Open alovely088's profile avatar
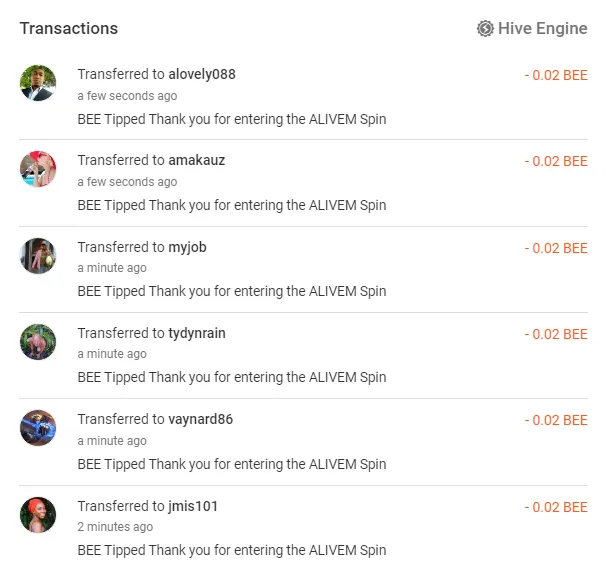Image resolution: width=606 pixels, height=565 pixels. (x=38, y=83)
